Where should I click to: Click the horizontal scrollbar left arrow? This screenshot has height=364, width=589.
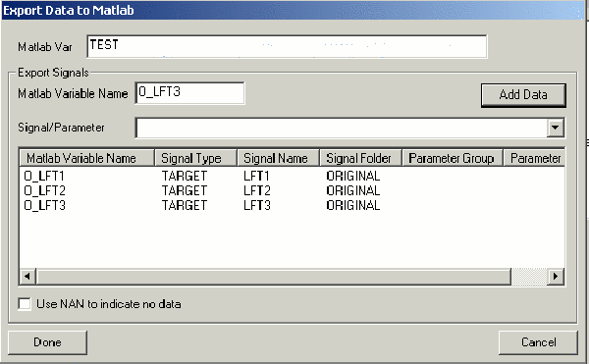27,277
